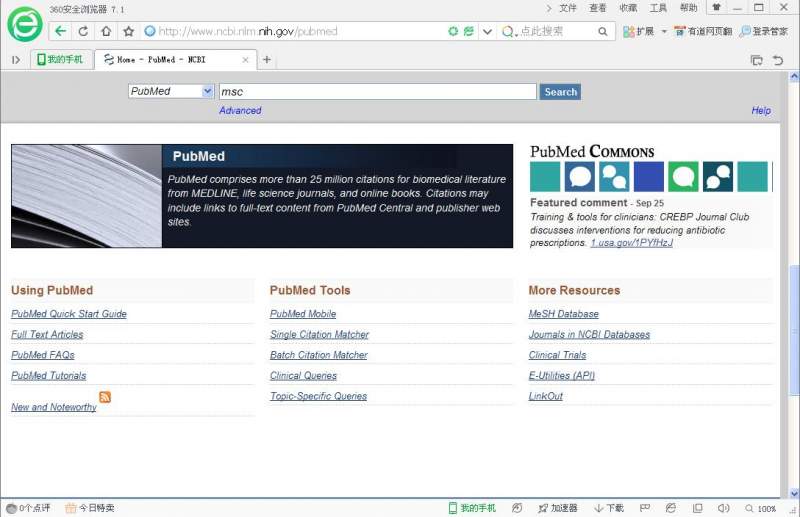Screen dimensions: 800x517
Task: Open the 1.usa.gov/1PYfHzJ featured comment link
Action: coord(632,243)
